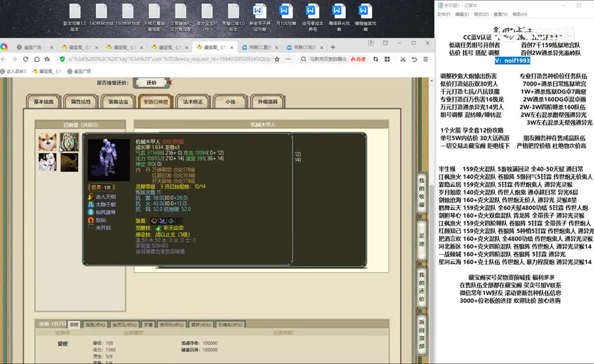Screen dimensions: 594x364
Task: Open Notepad 编辑(E) menu
Action: pos(462,14)
